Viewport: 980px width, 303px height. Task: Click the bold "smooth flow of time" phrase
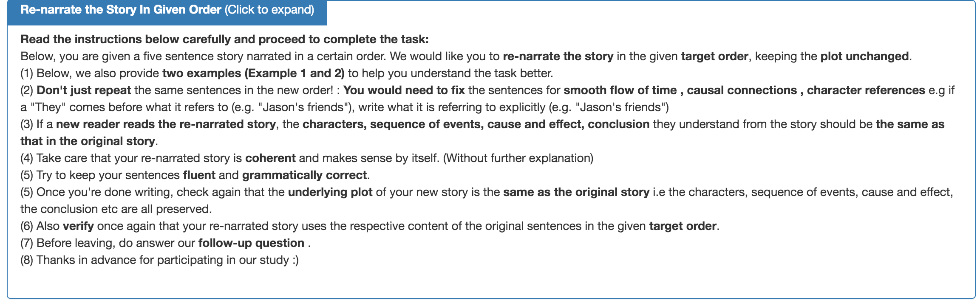click(x=620, y=90)
